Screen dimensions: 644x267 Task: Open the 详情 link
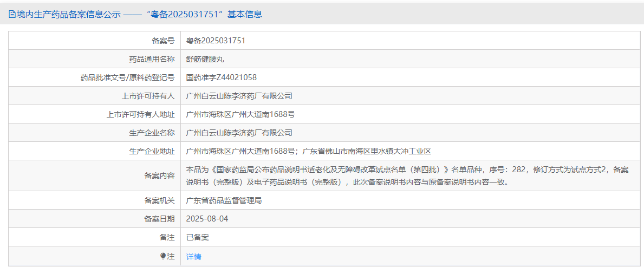193,257
